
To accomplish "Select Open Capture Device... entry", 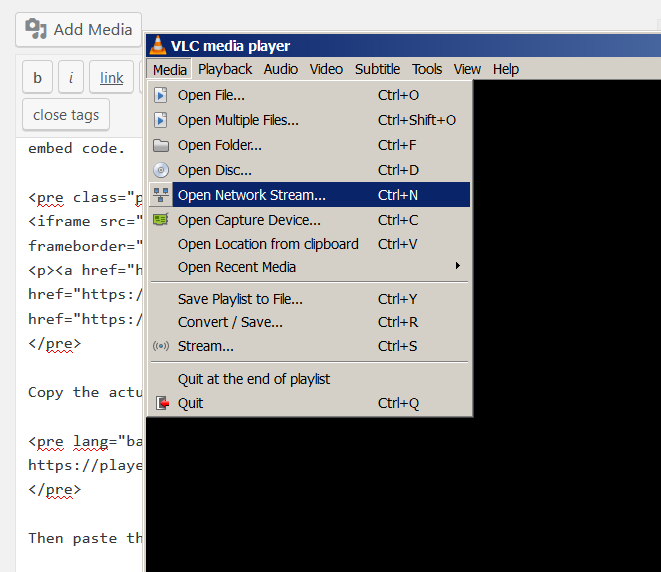I will (310, 220).
